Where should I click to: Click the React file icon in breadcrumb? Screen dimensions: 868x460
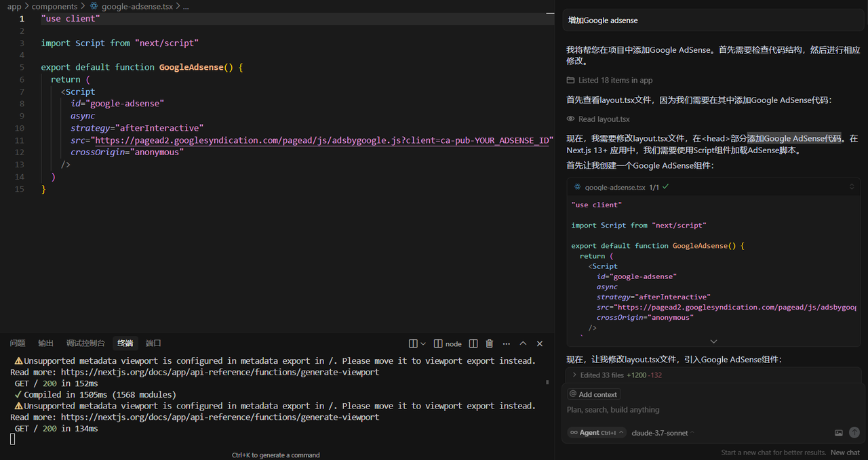[94, 6]
